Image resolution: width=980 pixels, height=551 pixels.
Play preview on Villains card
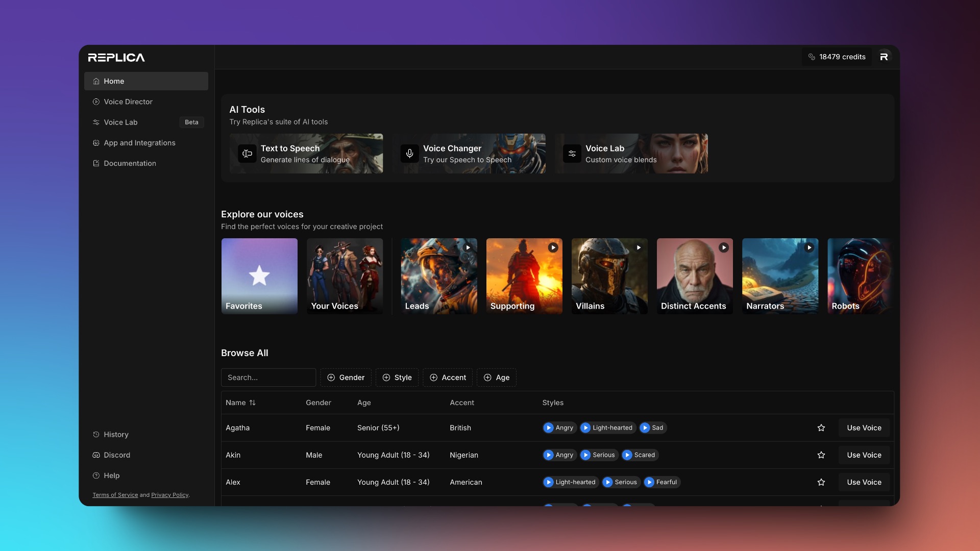pyautogui.click(x=638, y=247)
